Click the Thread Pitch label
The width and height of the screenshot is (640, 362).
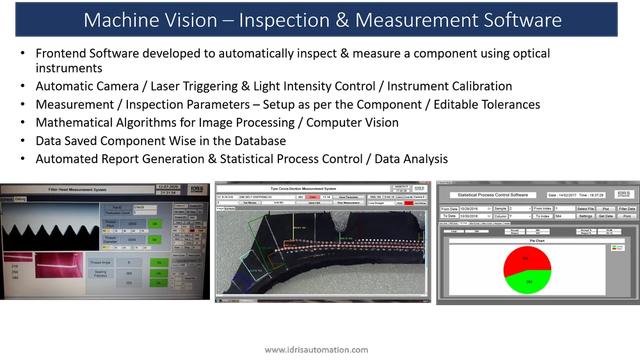(110, 224)
